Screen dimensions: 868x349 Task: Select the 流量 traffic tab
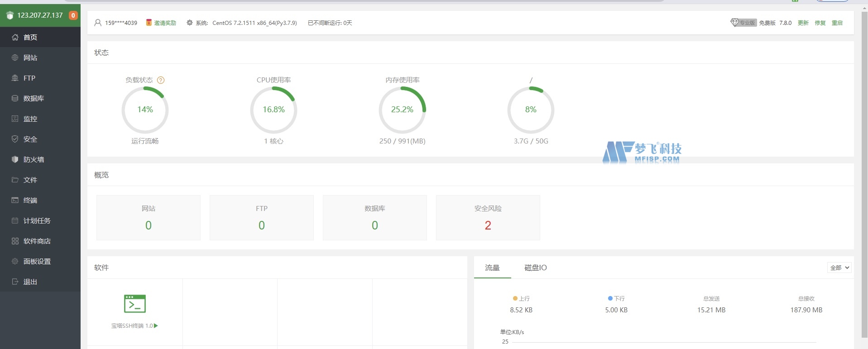pyautogui.click(x=492, y=268)
